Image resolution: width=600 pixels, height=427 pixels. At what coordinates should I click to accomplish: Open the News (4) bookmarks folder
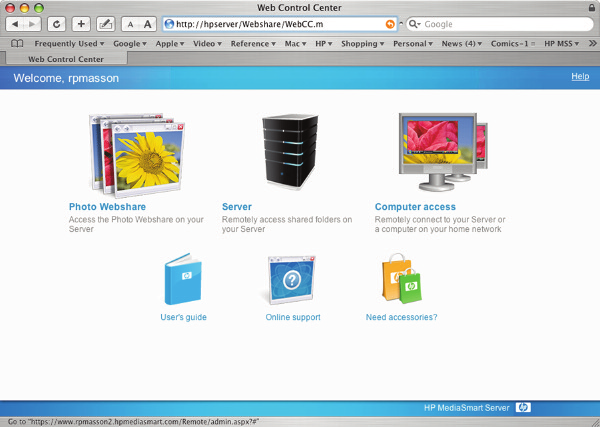[x=462, y=44]
